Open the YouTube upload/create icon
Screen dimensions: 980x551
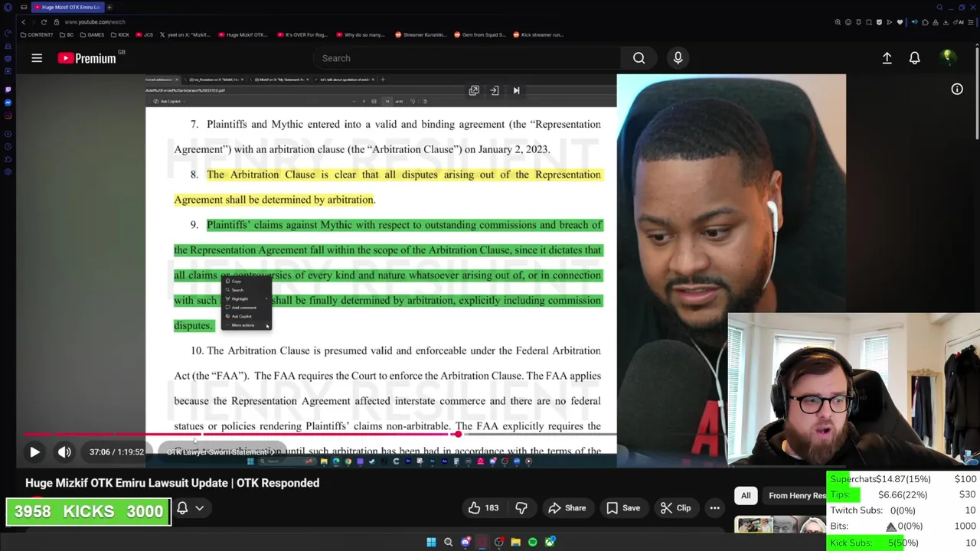(887, 58)
